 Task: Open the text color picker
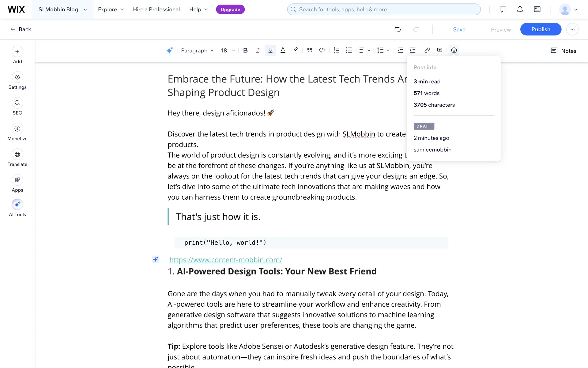283,50
